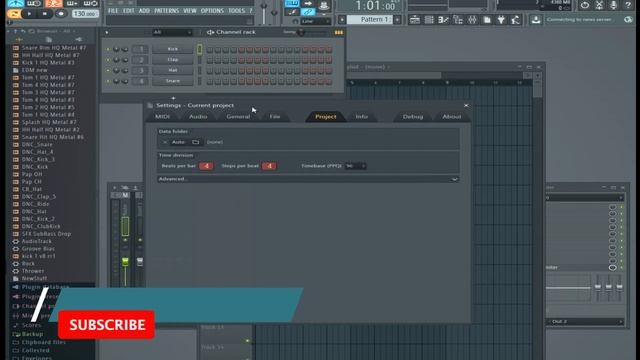This screenshot has height=360, width=640.
Task: Click the stamp tool icon above snap
Action: [x=324, y=5]
